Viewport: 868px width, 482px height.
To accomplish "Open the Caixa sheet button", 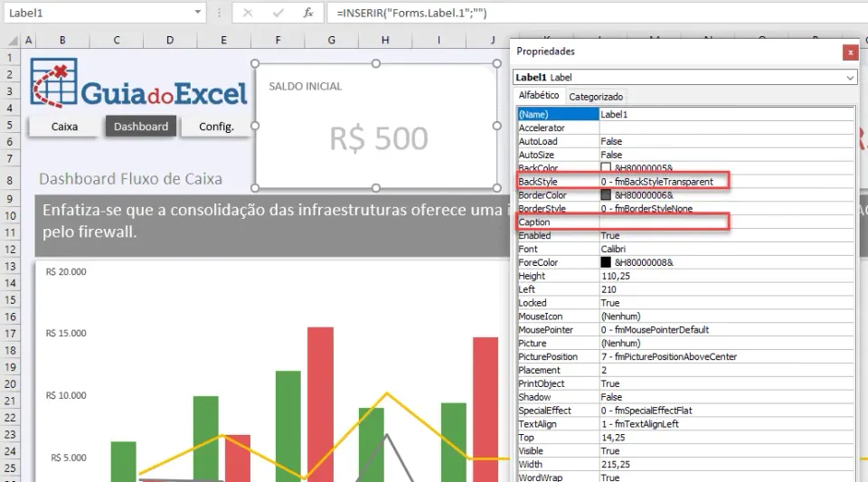I will (64, 127).
